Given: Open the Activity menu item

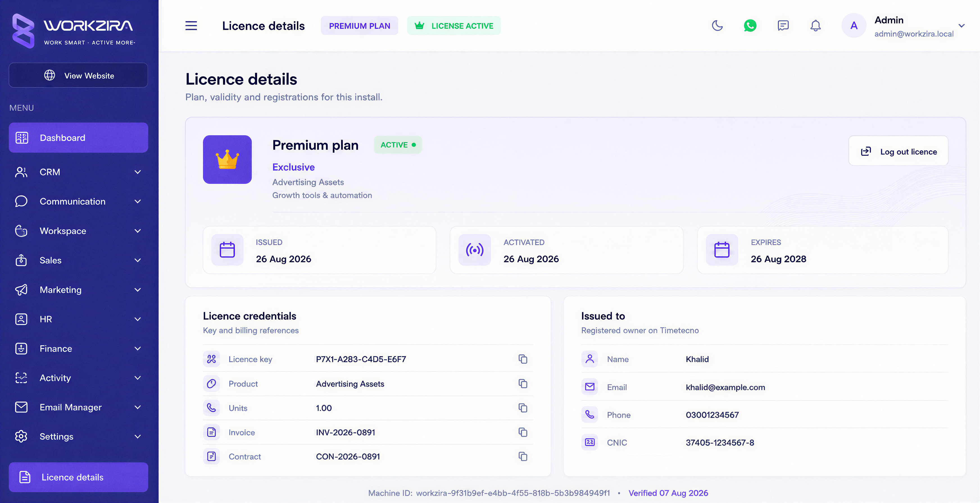Looking at the screenshot, I should point(78,378).
